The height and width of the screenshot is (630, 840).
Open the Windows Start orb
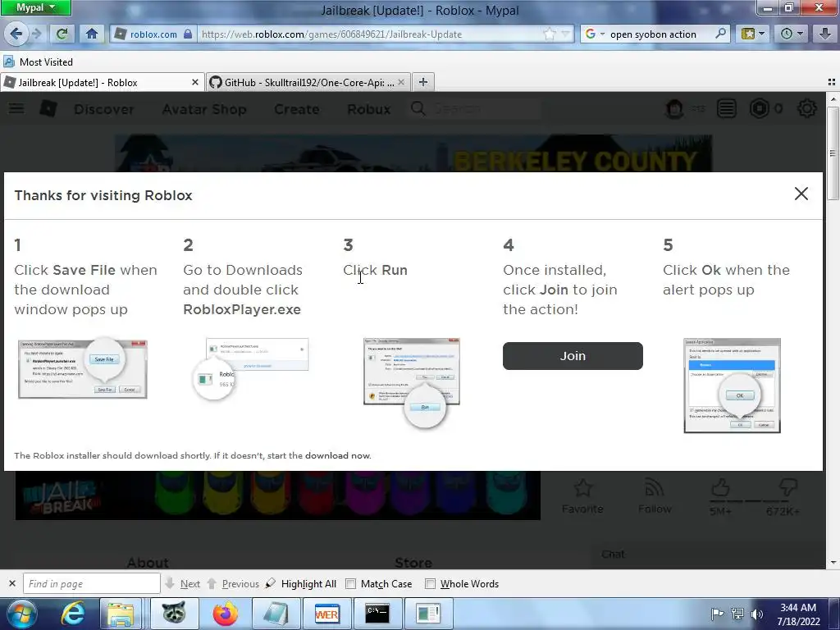pyautogui.click(x=21, y=614)
